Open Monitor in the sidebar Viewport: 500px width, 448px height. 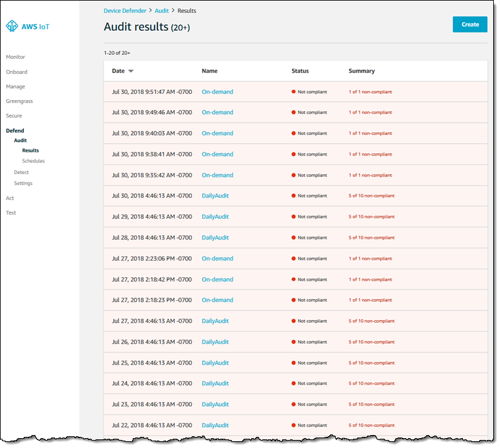tap(15, 57)
